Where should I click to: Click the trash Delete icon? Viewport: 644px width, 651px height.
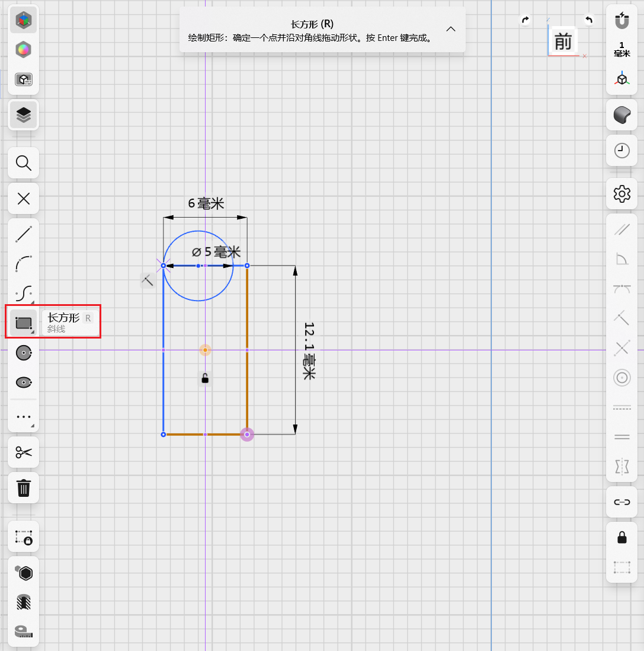click(23, 488)
